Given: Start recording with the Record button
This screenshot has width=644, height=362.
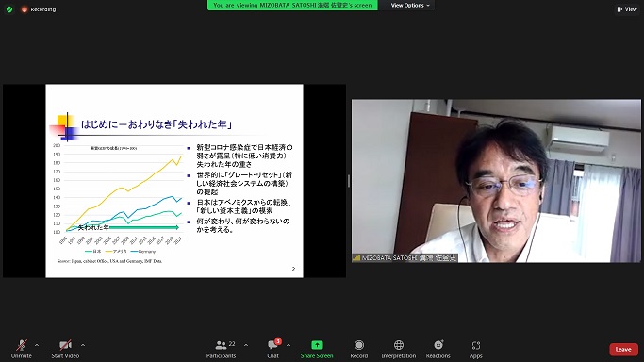Looking at the screenshot, I should 359,349.
